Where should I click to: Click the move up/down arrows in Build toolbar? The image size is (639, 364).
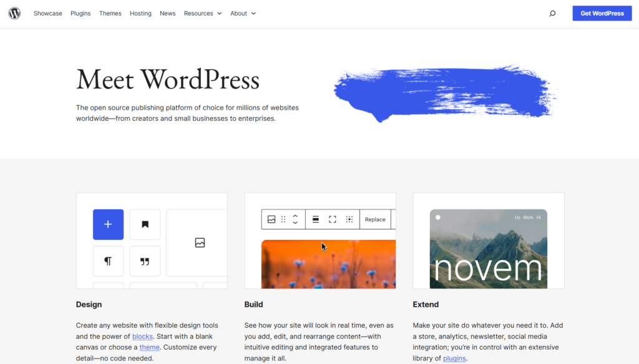click(295, 219)
